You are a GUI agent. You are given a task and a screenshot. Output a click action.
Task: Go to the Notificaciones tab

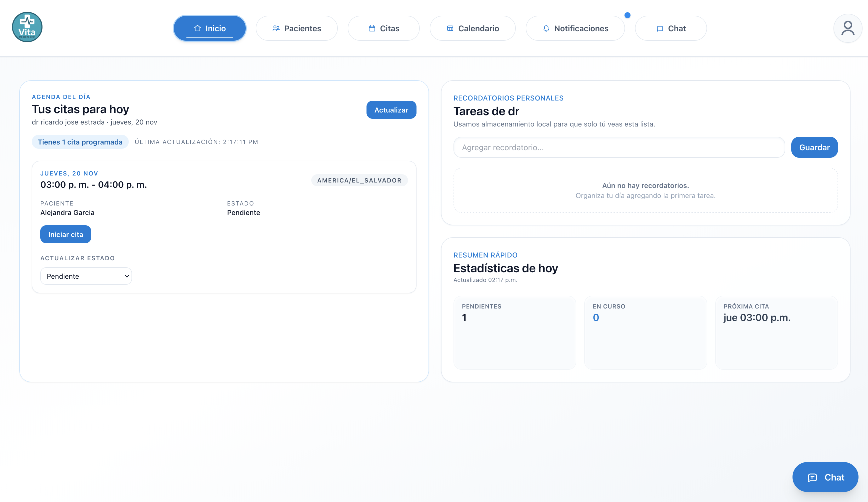pos(575,28)
